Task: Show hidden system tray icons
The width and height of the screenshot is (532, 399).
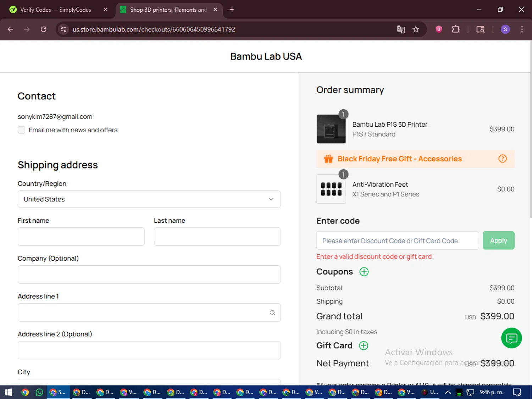Action: [x=448, y=392]
